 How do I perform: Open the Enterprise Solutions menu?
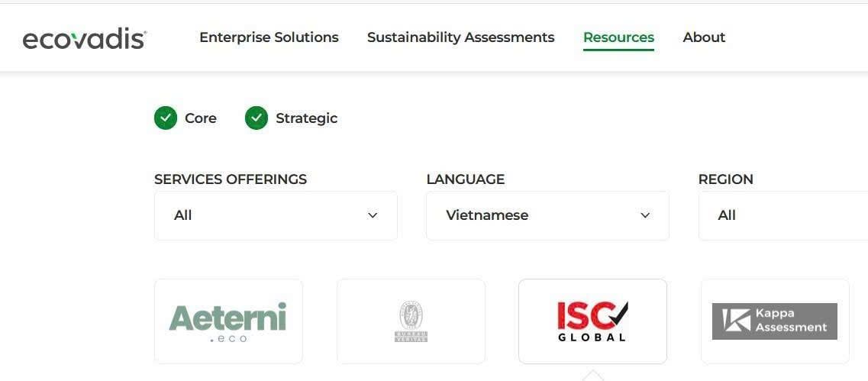[x=269, y=37]
